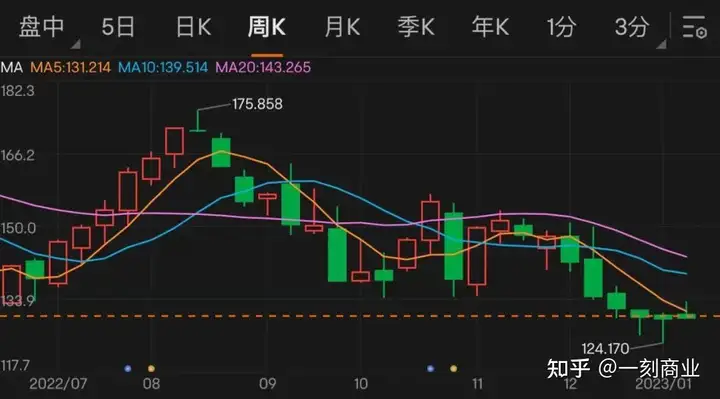Click the blue event dot near 11

430,368
